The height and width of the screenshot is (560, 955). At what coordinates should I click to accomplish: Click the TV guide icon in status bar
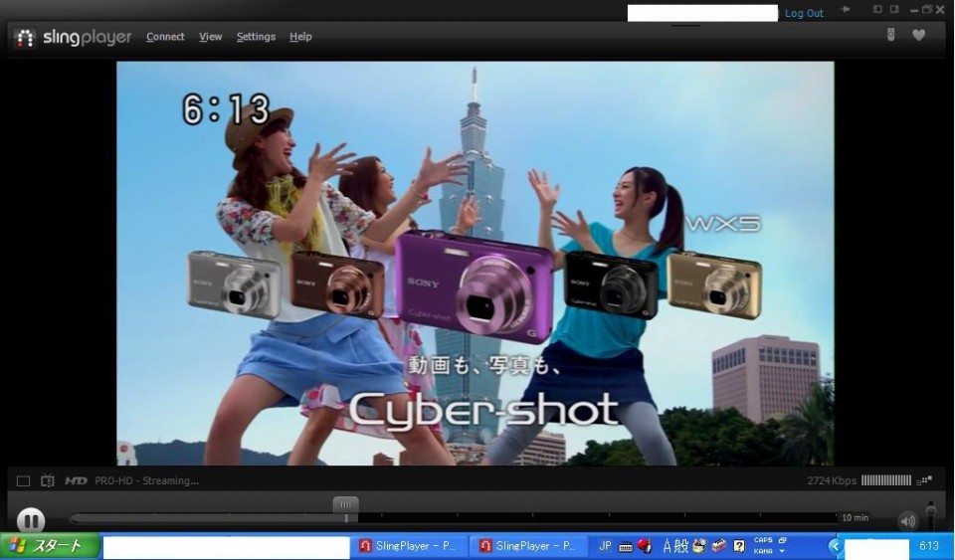tap(48, 480)
